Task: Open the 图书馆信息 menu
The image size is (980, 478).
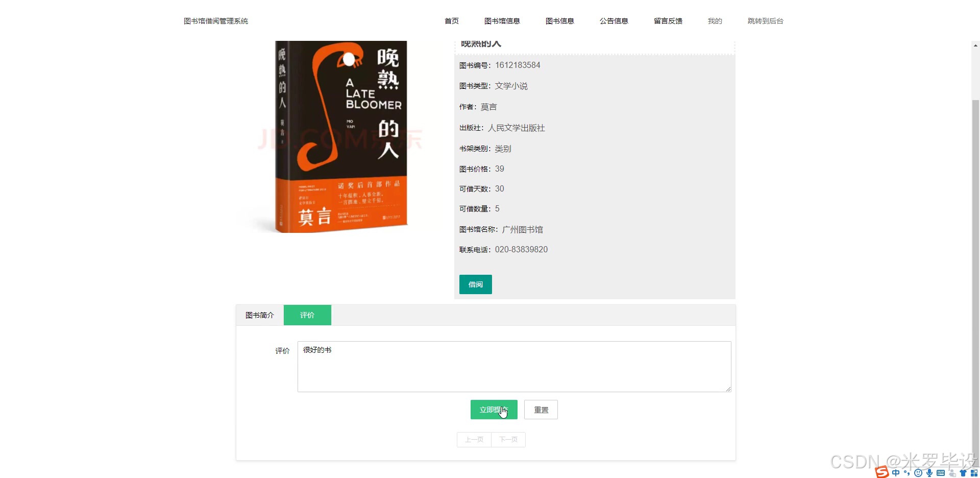Action: tap(502, 21)
